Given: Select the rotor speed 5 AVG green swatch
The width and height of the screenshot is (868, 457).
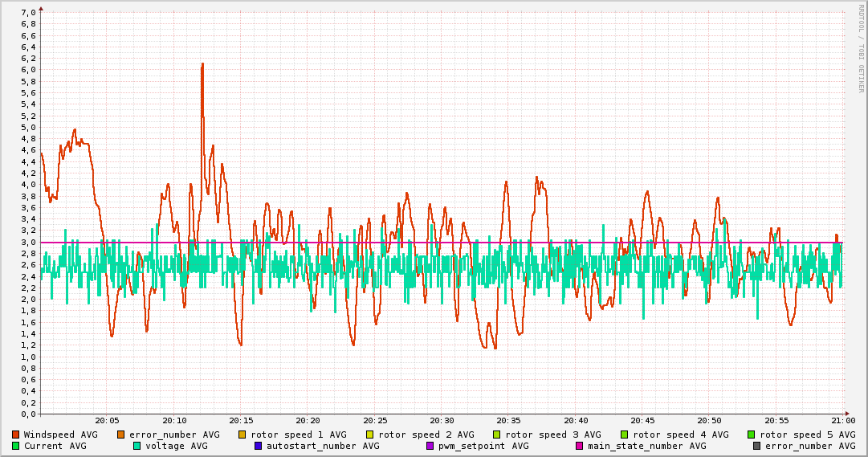Looking at the screenshot, I should coord(752,435).
